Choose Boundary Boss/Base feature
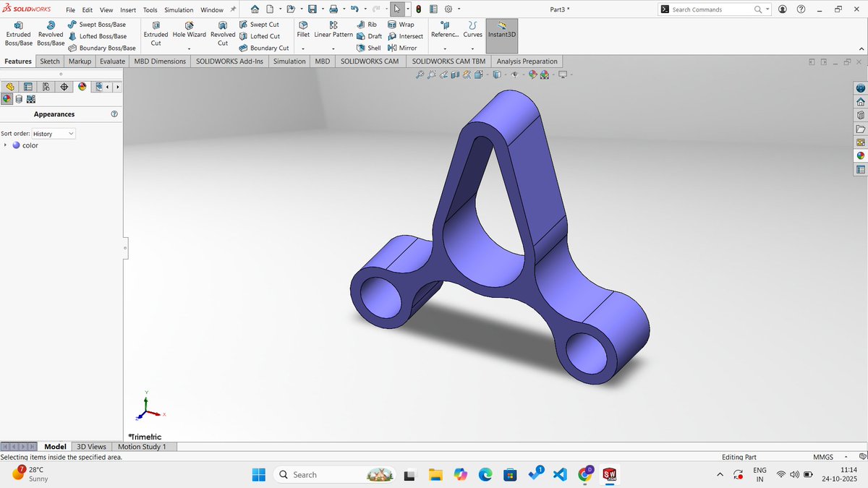The image size is (868, 488). 101,48
